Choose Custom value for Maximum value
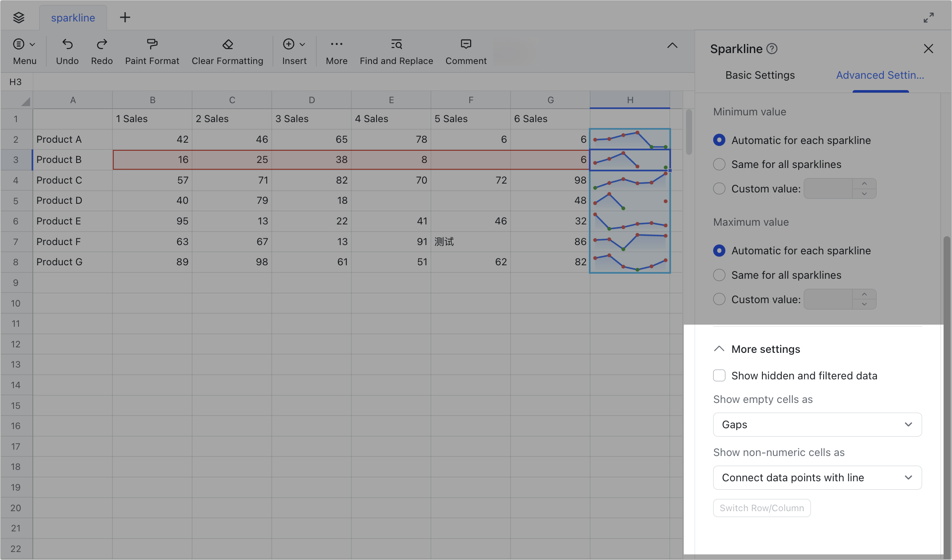The height and width of the screenshot is (560, 952). 719,299
